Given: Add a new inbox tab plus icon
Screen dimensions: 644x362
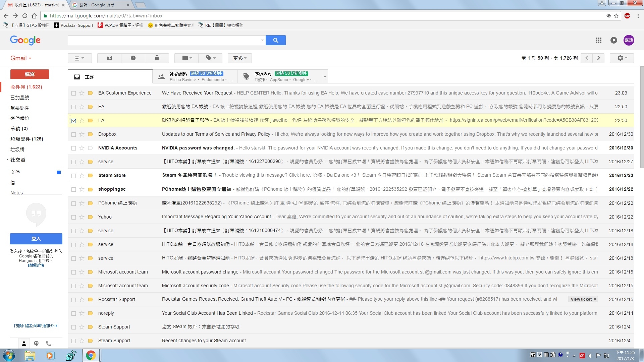Looking at the screenshot, I should click(x=325, y=77).
